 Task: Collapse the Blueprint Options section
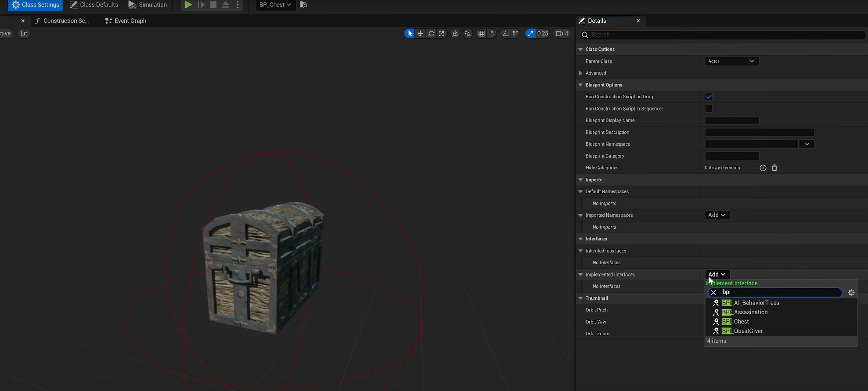581,85
